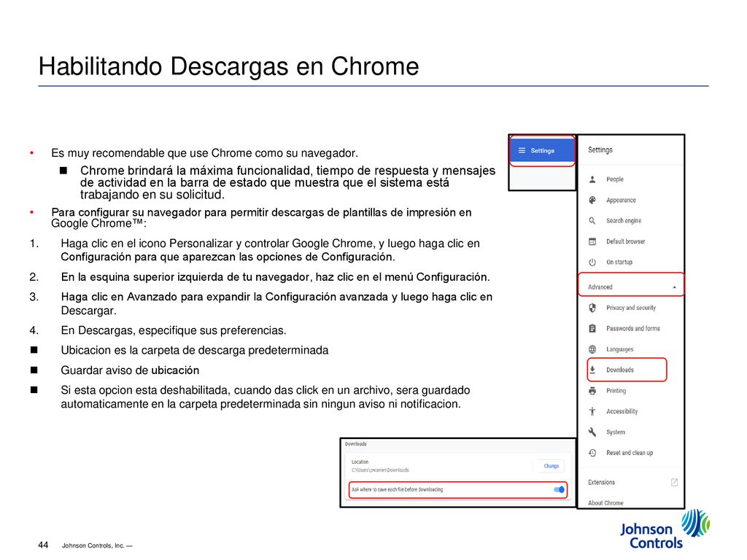Click the Reset and clean up history icon
Image resolution: width=747 pixels, height=560 pixels.
(x=592, y=453)
